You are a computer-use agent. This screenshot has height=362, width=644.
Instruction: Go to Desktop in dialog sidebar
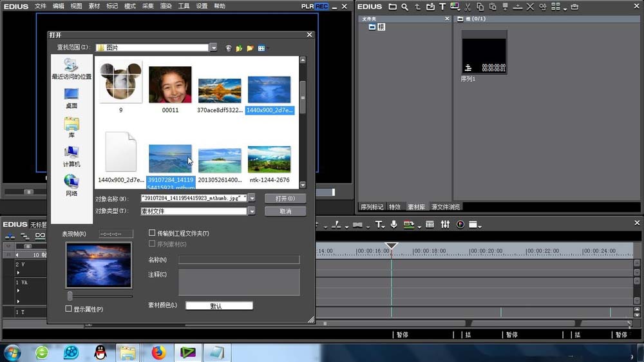71,98
